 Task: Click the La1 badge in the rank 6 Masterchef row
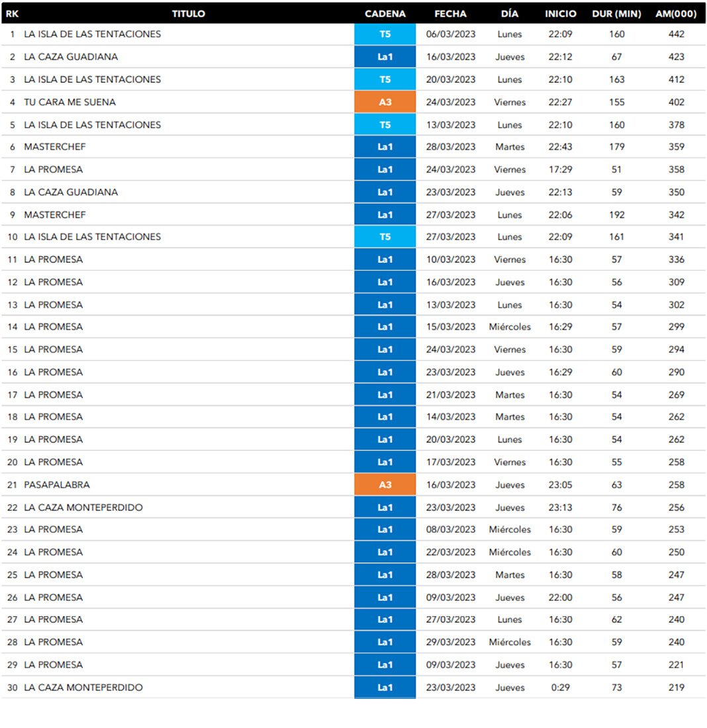coord(385,147)
